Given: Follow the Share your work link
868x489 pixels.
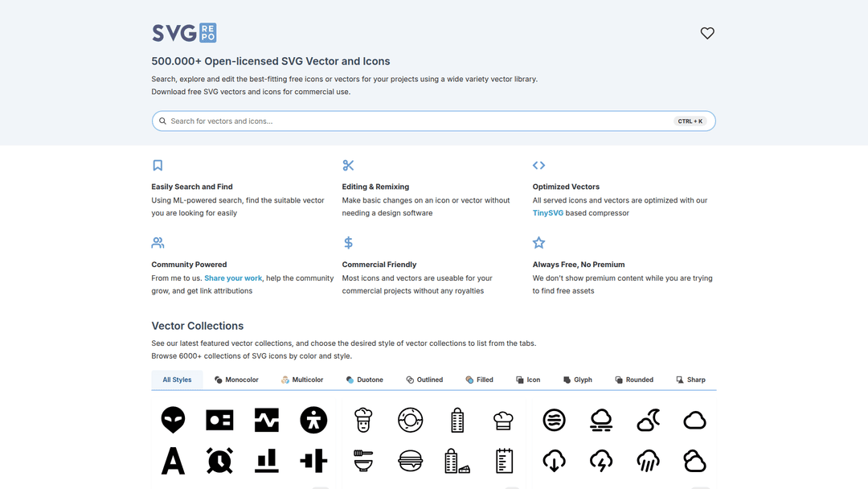Looking at the screenshot, I should pos(233,278).
